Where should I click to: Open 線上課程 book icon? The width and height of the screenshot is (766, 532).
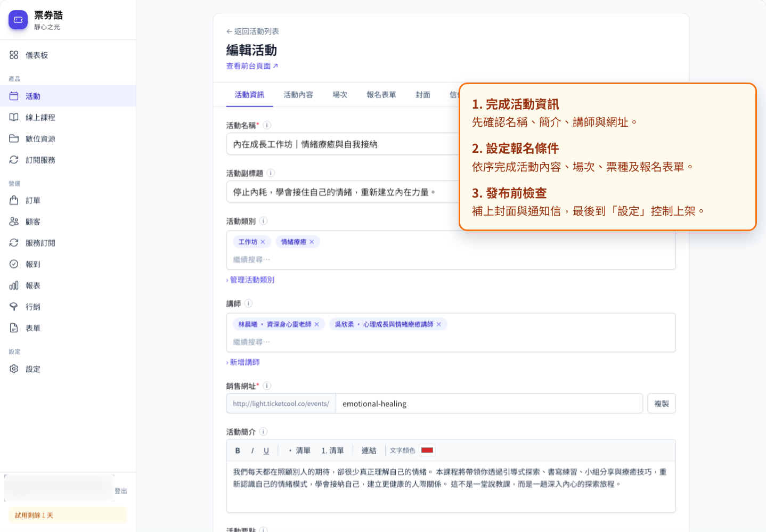pos(14,117)
